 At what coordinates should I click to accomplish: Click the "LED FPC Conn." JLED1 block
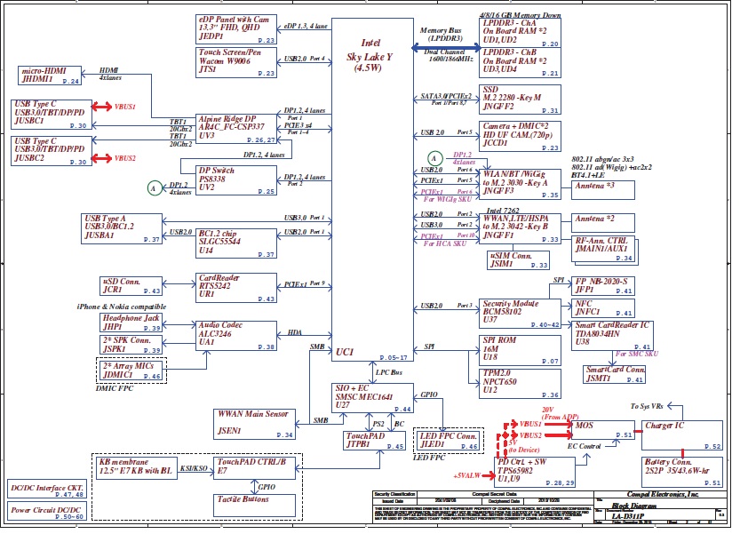click(x=449, y=442)
